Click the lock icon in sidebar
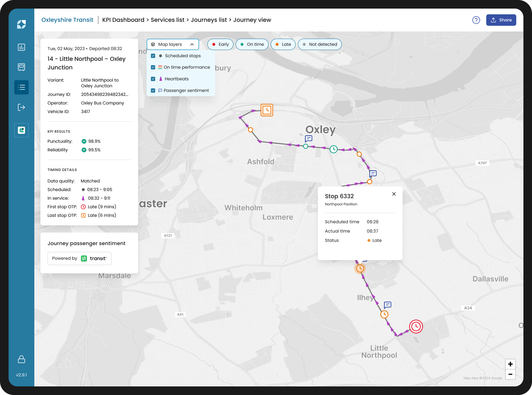The image size is (532, 395). click(21, 359)
